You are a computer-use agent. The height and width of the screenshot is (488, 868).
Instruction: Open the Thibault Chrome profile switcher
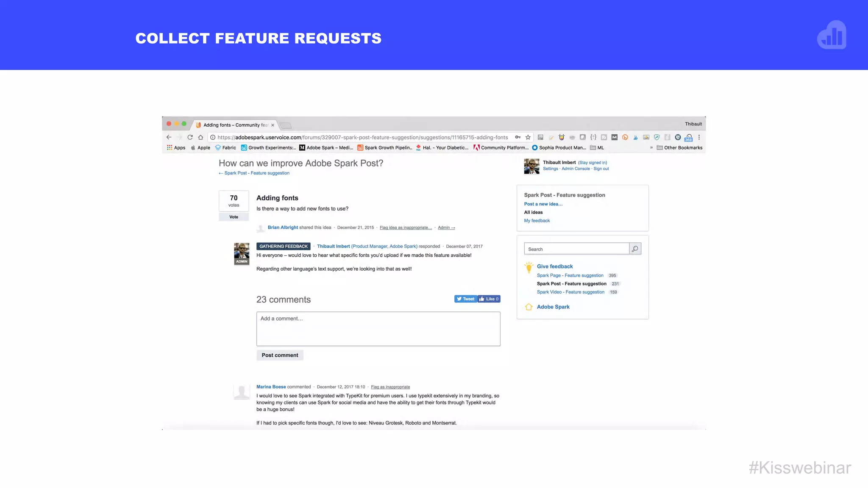[x=693, y=124]
